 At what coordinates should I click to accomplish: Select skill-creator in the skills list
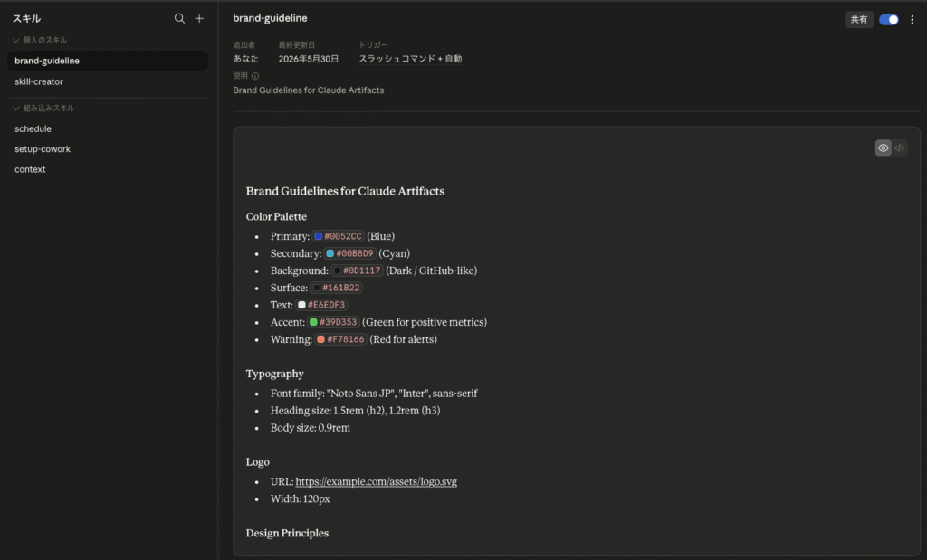(108, 81)
